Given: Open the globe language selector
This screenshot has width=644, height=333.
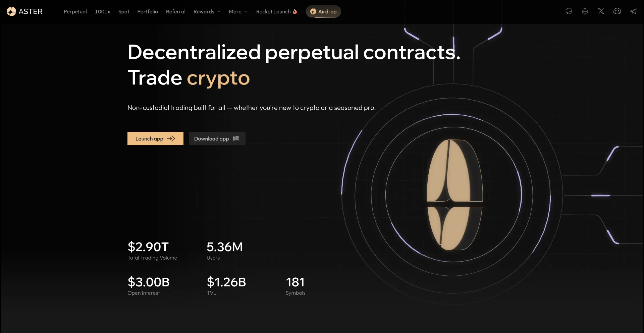Looking at the screenshot, I should coord(585,11).
